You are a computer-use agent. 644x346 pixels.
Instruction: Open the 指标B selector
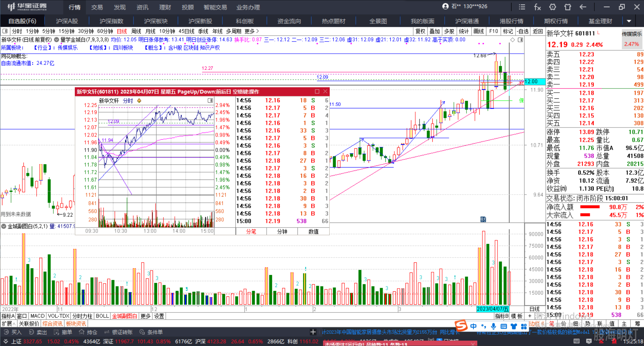(502, 316)
